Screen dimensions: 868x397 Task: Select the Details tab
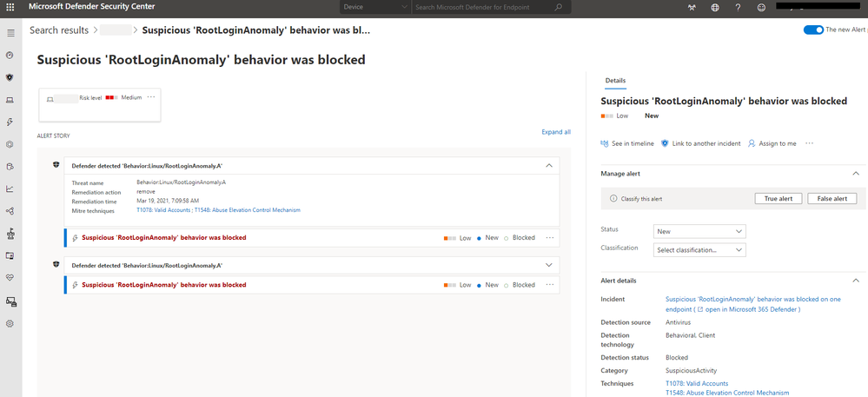(x=615, y=81)
